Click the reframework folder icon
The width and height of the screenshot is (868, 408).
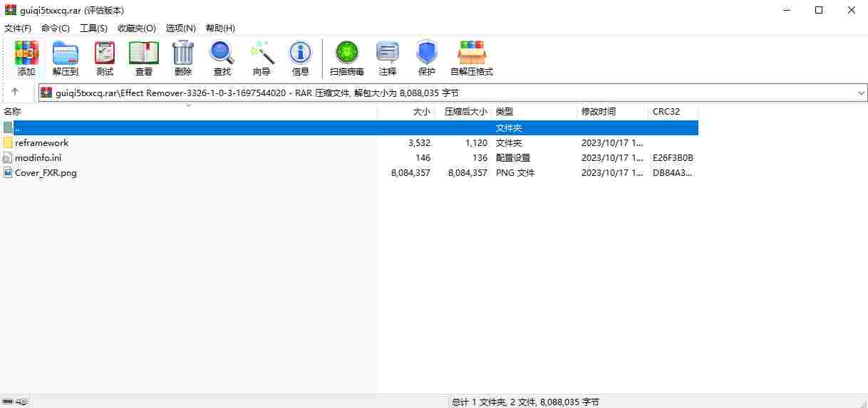point(8,142)
